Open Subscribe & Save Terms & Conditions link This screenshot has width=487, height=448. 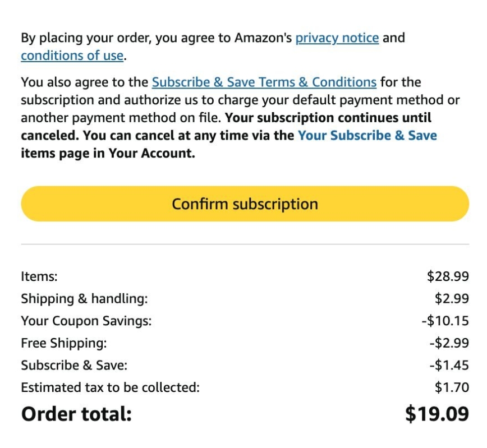pyautogui.click(x=264, y=82)
